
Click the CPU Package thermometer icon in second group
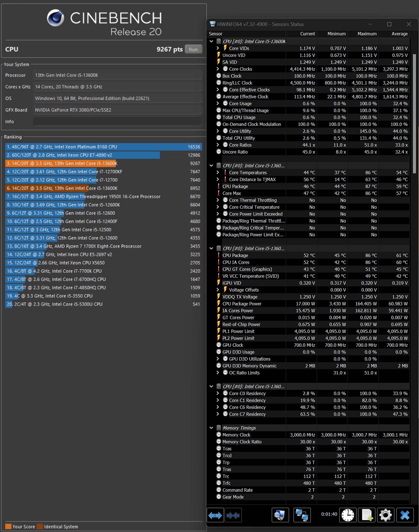tap(219, 186)
